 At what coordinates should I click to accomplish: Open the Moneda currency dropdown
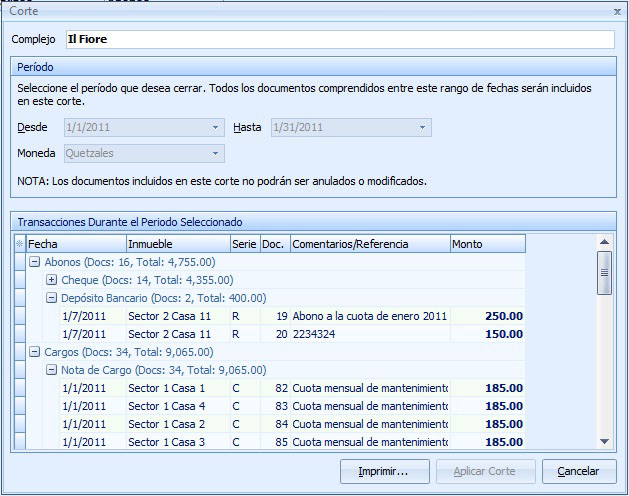coord(216,154)
